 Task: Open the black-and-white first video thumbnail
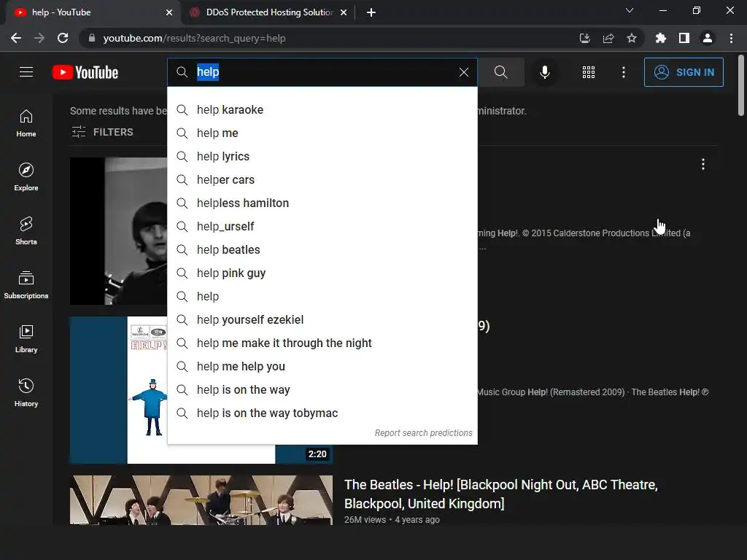click(119, 231)
